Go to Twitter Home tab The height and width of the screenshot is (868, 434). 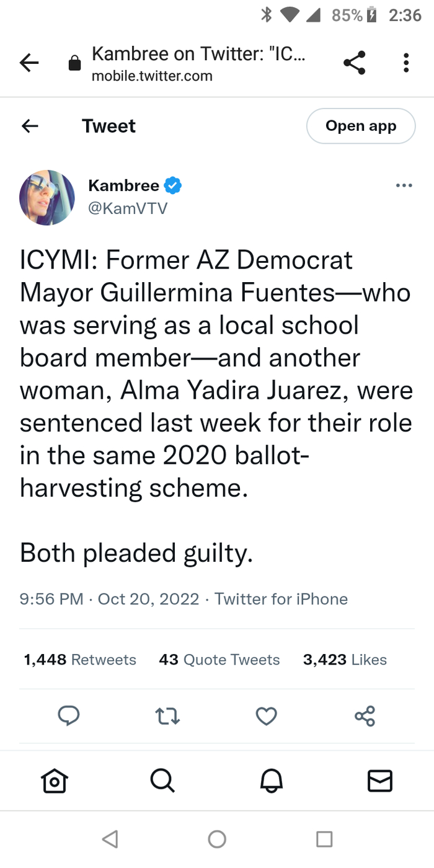pyautogui.click(x=54, y=781)
